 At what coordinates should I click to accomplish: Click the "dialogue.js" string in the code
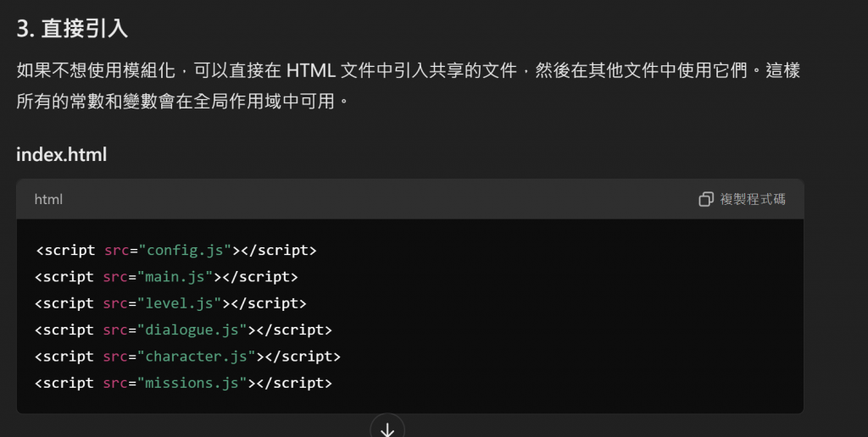click(192, 329)
